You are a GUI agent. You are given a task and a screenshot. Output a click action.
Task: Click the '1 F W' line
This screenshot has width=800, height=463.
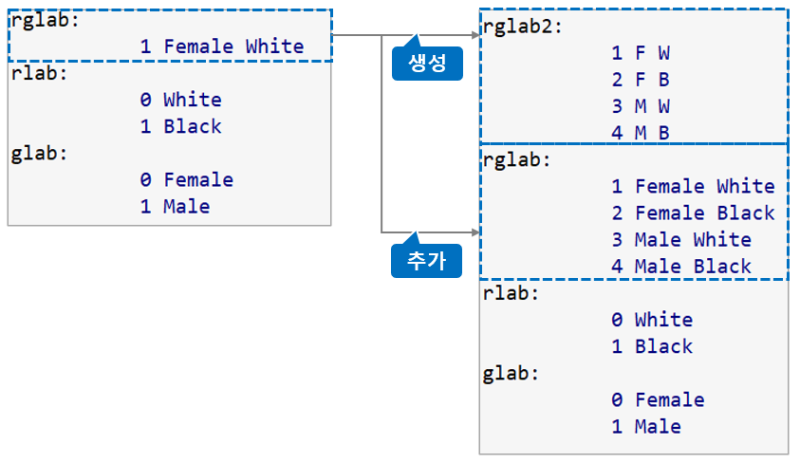coord(640,53)
